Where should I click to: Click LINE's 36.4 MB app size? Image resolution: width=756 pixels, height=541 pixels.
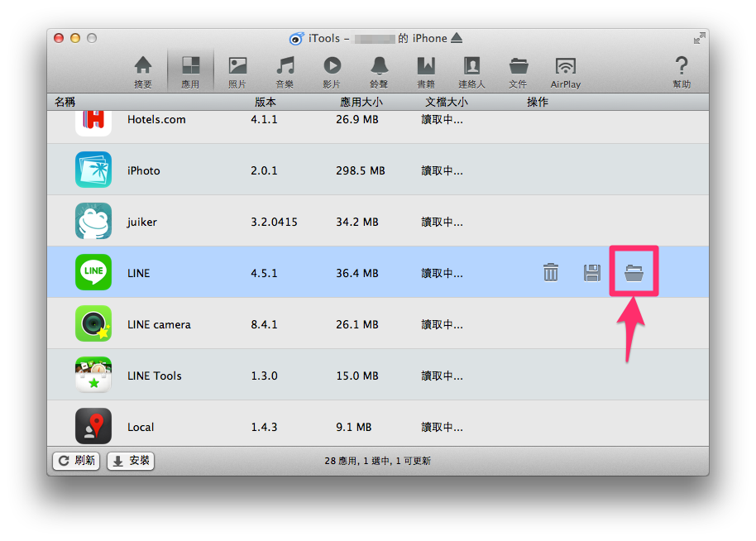coord(356,273)
